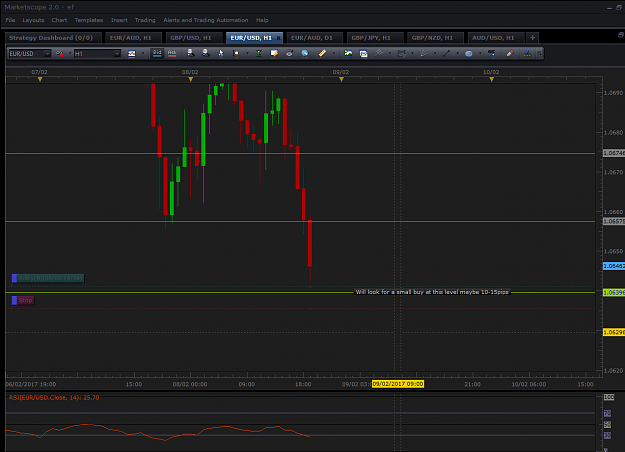Click the RSI(EUR/USD.Close, 14) indicator label
This screenshot has height=452, width=625.
(54, 398)
